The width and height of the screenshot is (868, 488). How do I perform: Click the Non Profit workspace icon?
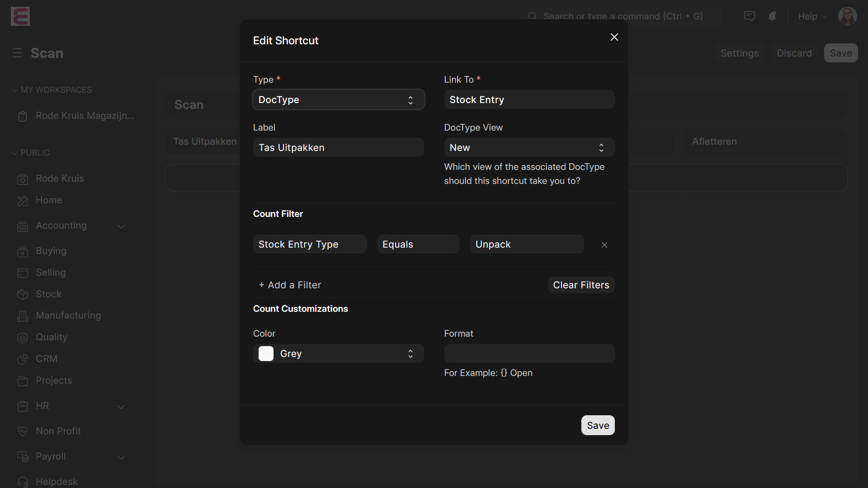click(x=22, y=432)
